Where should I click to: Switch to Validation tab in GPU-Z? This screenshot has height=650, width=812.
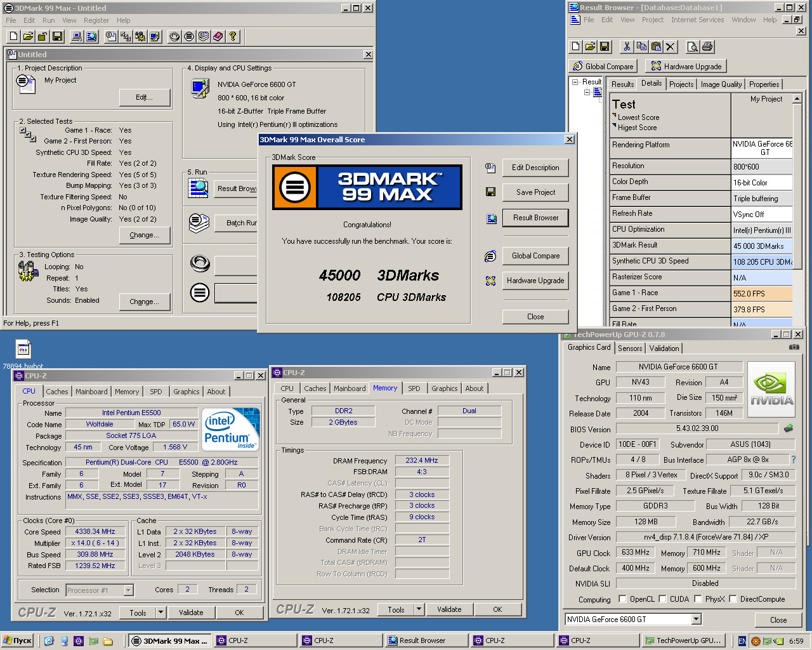point(664,348)
